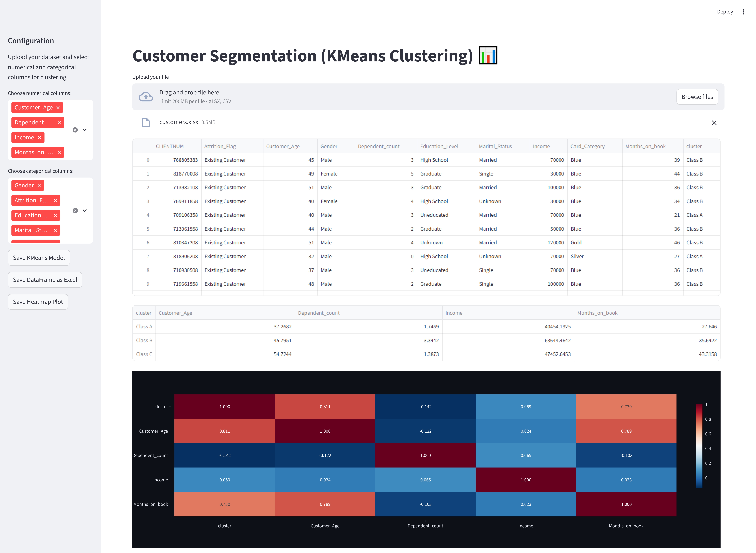Expand numerical columns dropdown

(x=85, y=130)
